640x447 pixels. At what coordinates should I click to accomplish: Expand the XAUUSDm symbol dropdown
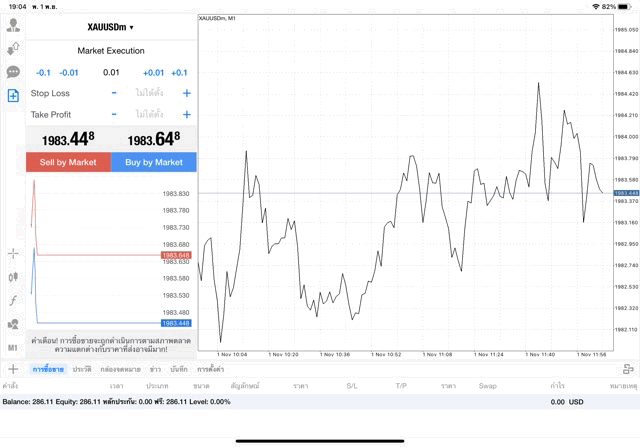point(110,27)
